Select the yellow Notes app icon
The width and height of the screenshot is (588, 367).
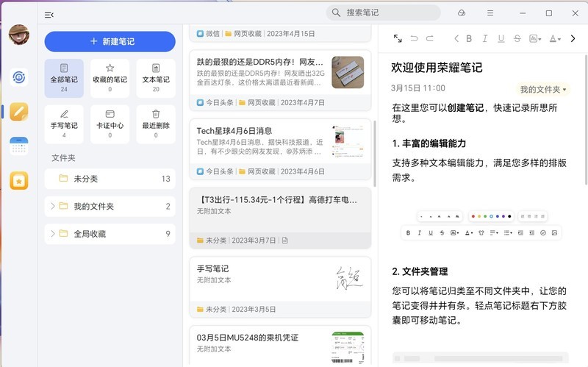[19, 112]
